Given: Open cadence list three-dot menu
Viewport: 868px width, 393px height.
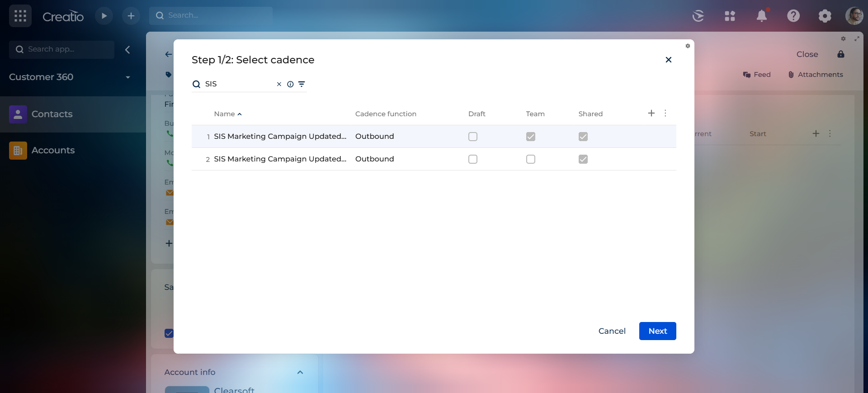Looking at the screenshot, I should (665, 113).
